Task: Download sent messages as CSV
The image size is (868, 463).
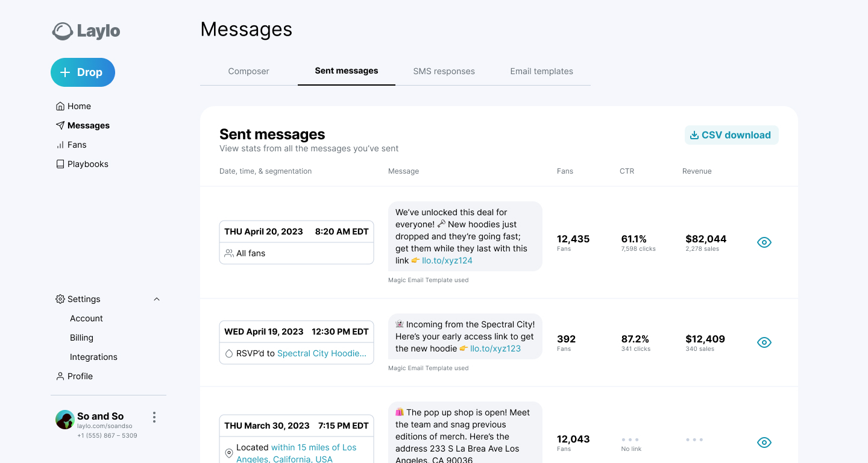Action: point(731,135)
